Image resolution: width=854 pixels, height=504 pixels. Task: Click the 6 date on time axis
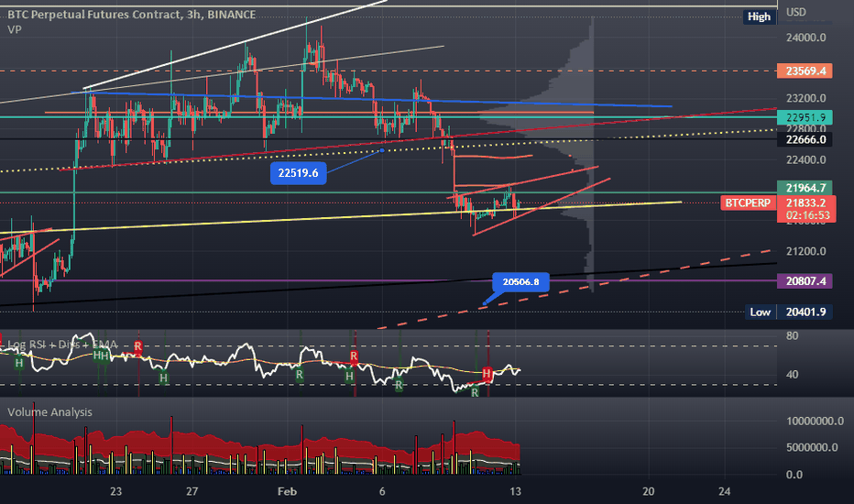[382, 491]
